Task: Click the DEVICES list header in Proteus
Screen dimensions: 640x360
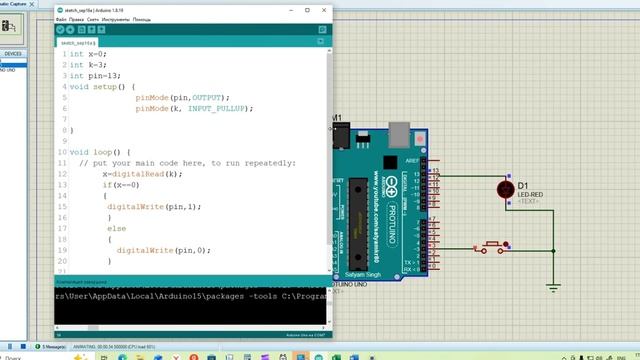Action: pyautogui.click(x=13, y=54)
